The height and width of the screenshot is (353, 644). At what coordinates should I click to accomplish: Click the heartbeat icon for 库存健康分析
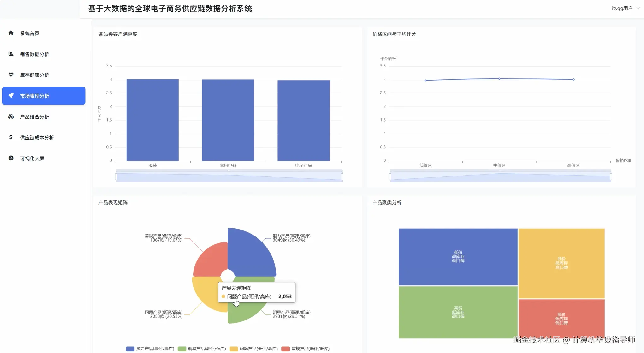pos(11,75)
